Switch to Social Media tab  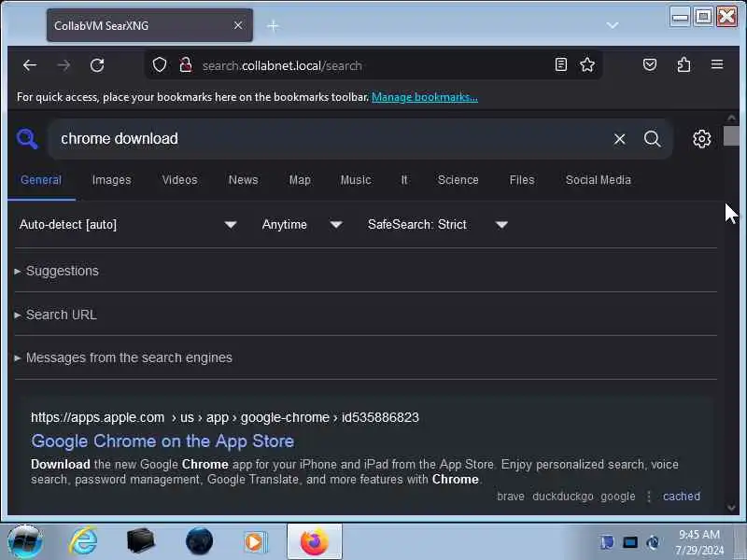pyautogui.click(x=598, y=180)
